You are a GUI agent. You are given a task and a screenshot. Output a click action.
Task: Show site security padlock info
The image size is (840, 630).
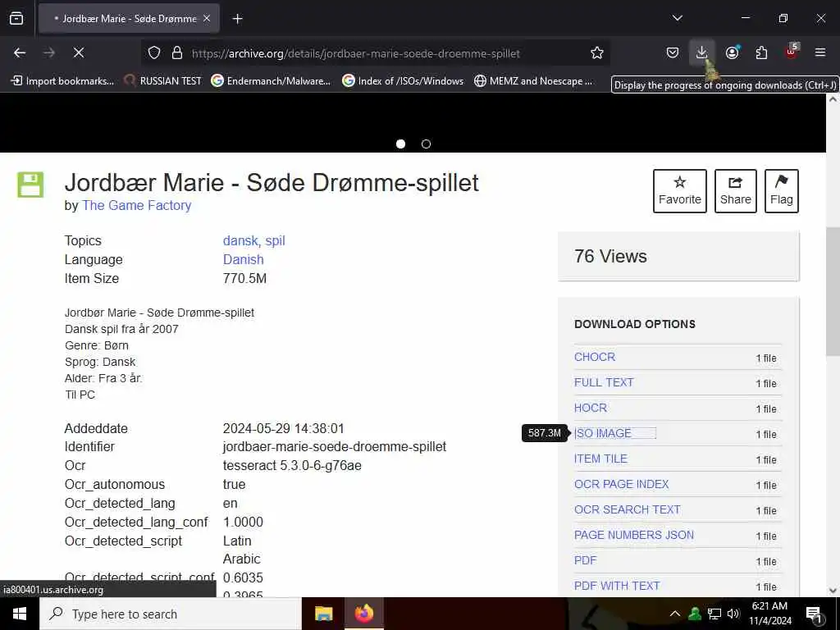(177, 52)
